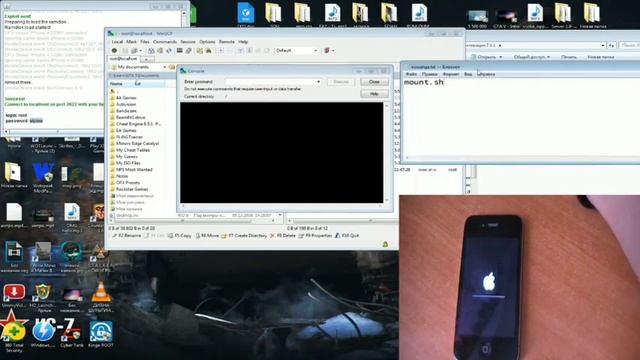
Task: Open the Format menu in the Notepad window
Action: 451,74
